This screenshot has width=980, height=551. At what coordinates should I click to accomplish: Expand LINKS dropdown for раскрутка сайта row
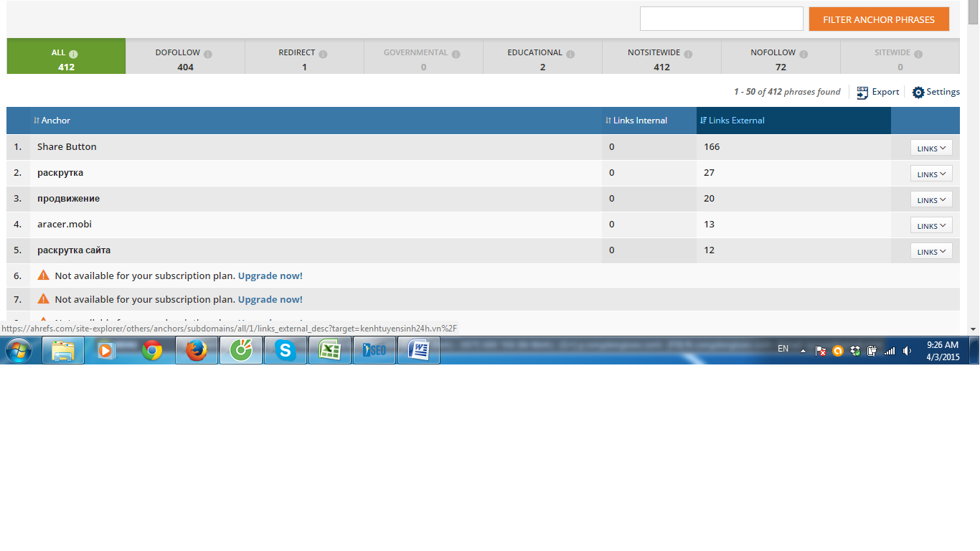point(931,251)
